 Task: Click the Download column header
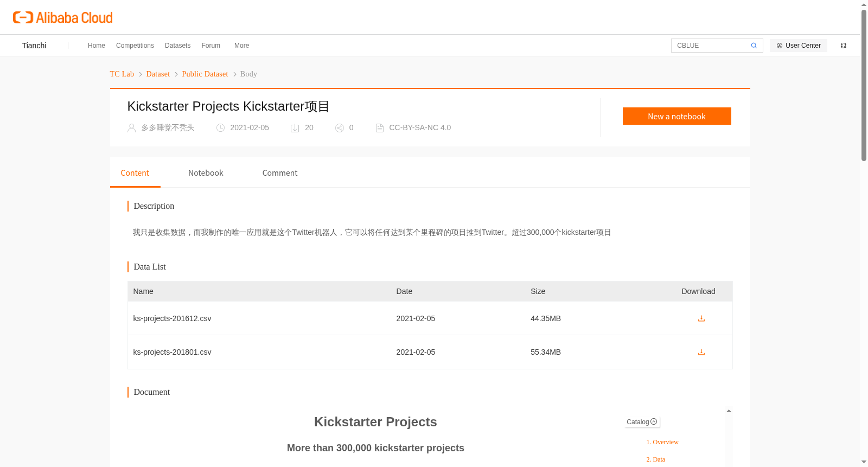click(698, 291)
